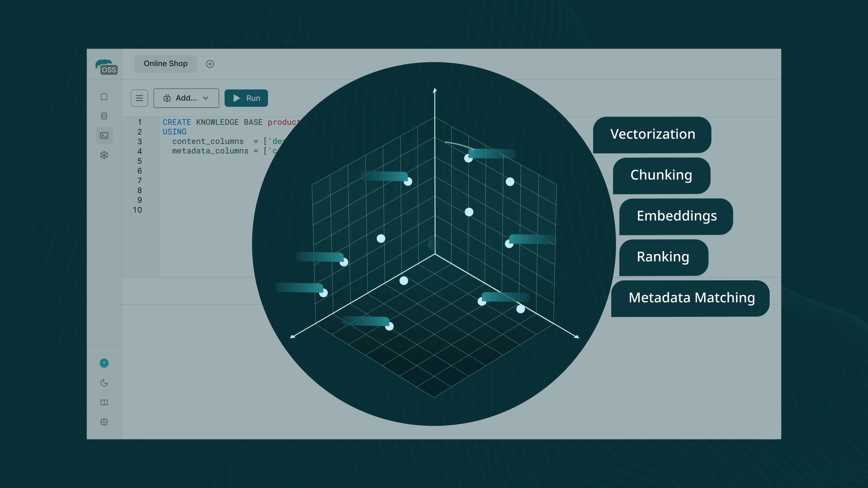Click code line 1 in editor
Image resolution: width=868 pixels, height=488 pixels.
click(229, 122)
